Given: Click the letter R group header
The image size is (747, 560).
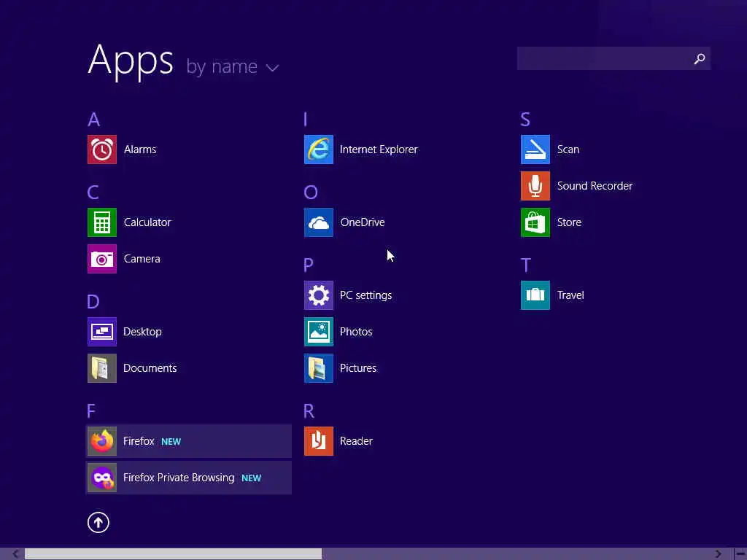Looking at the screenshot, I should [x=309, y=411].
